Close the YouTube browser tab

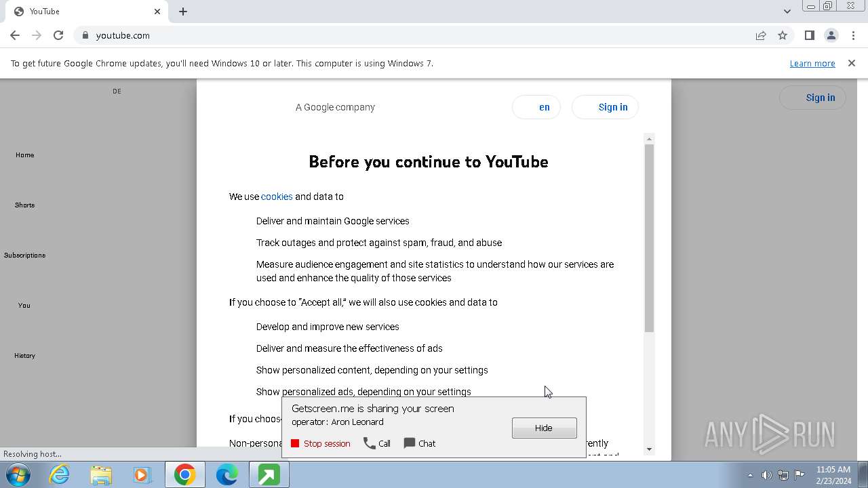pos(157,12)
